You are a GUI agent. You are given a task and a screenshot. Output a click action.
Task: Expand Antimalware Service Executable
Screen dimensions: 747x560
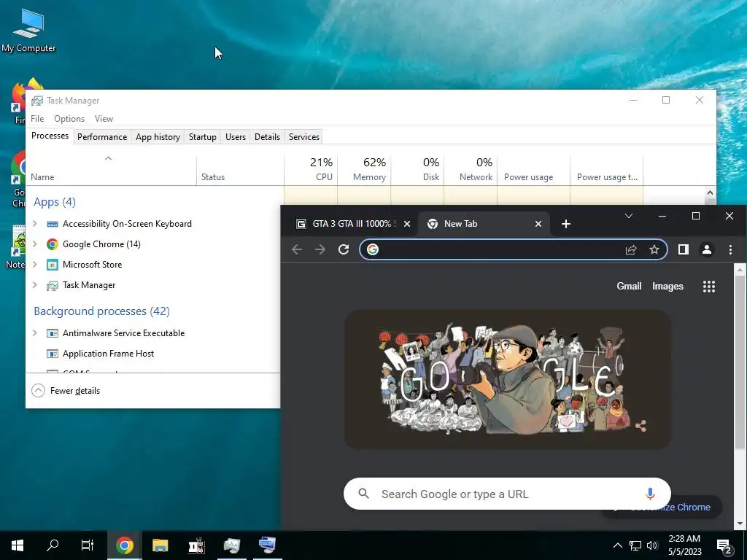[35, 332]
